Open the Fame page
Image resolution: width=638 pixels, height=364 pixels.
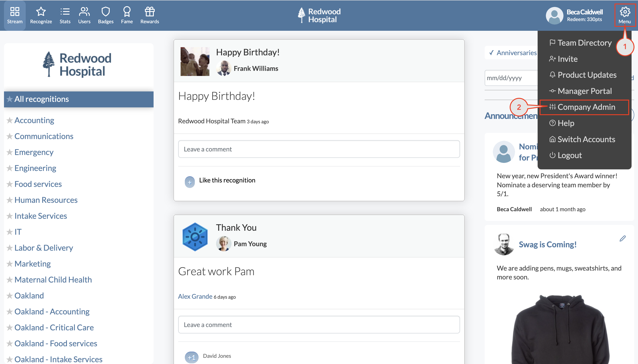point(127,15)
